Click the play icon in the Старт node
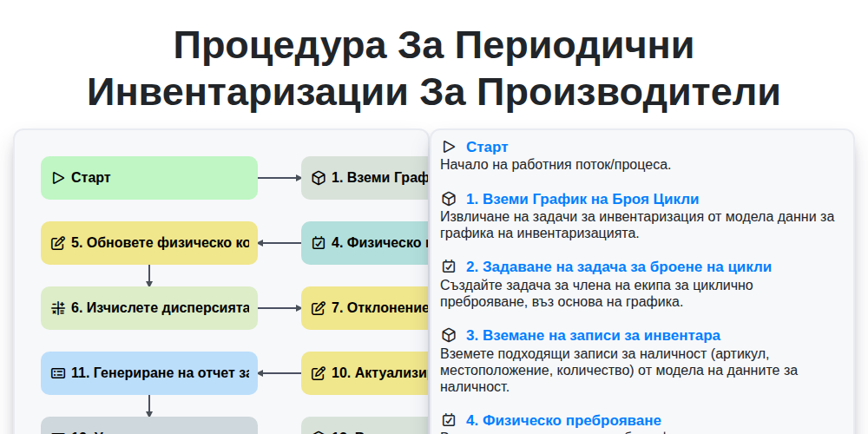 [58, 178]
